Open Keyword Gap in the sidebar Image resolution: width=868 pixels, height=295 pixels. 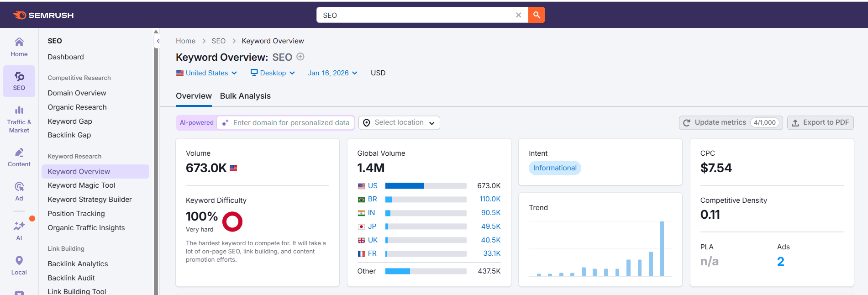click(70, 121)
